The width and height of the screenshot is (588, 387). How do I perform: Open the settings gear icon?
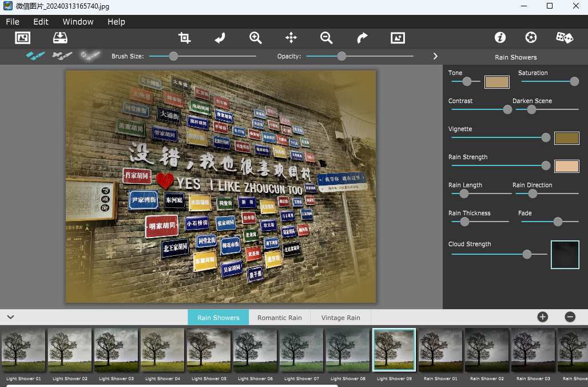tap(531, 38)
